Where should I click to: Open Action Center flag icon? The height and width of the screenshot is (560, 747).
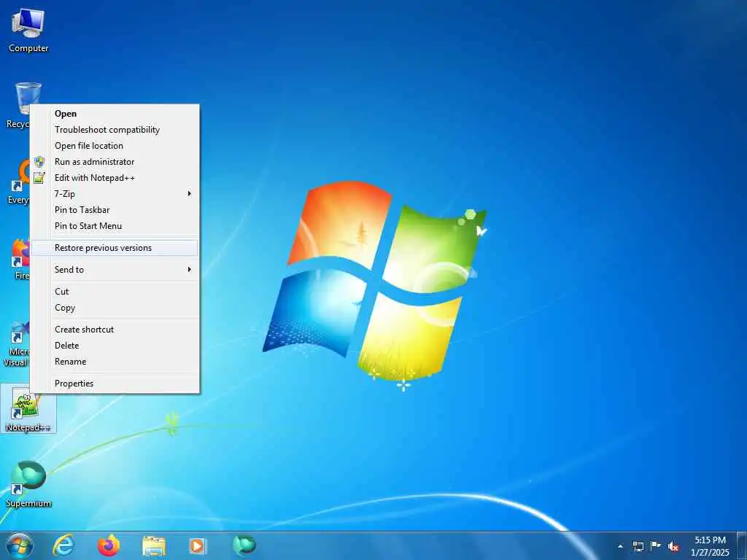pos(656,546)
